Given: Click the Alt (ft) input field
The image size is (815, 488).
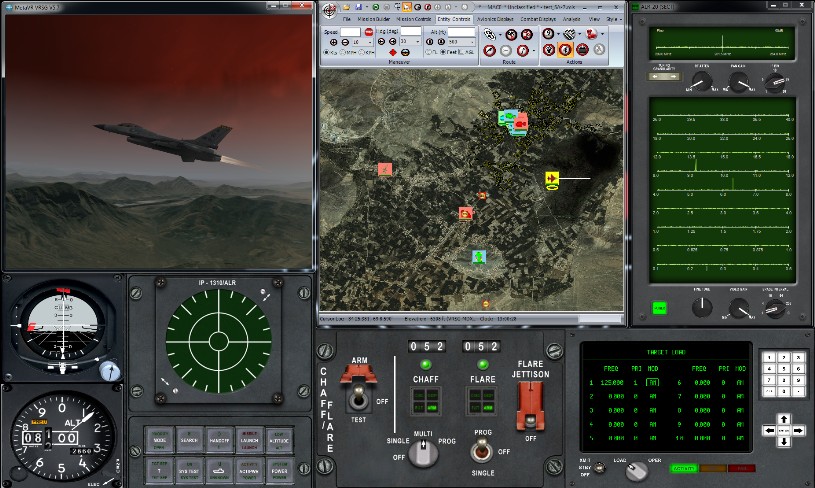Looking at the screenshot, I should pyautogui.click(x=462, y=32).
